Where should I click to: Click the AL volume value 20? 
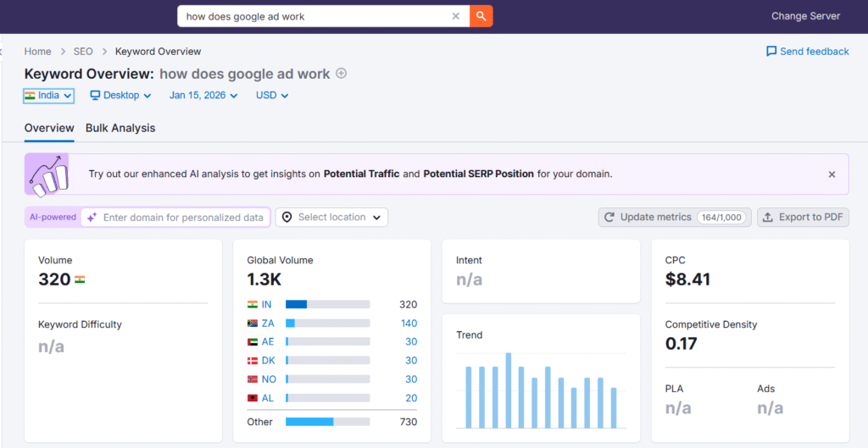tap(411, 398)
